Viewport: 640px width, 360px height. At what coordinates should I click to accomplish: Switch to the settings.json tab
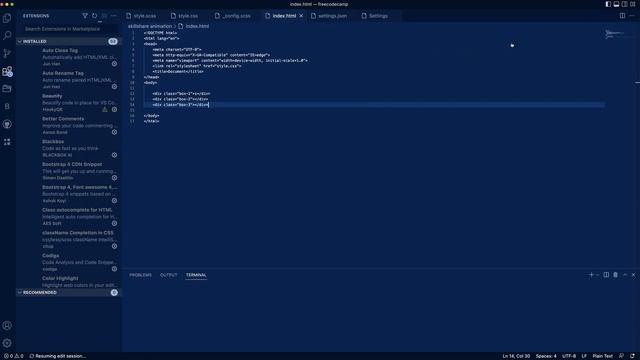coord(329,16)
